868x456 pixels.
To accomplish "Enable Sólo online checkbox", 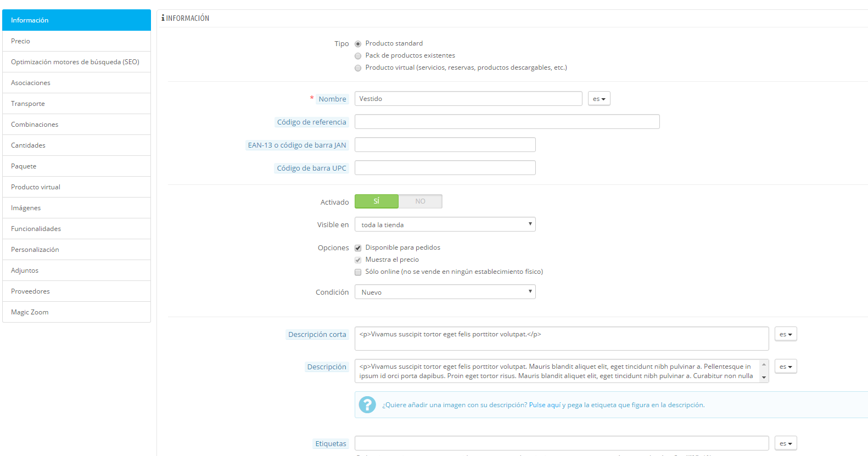I will (x=358, y=272).
